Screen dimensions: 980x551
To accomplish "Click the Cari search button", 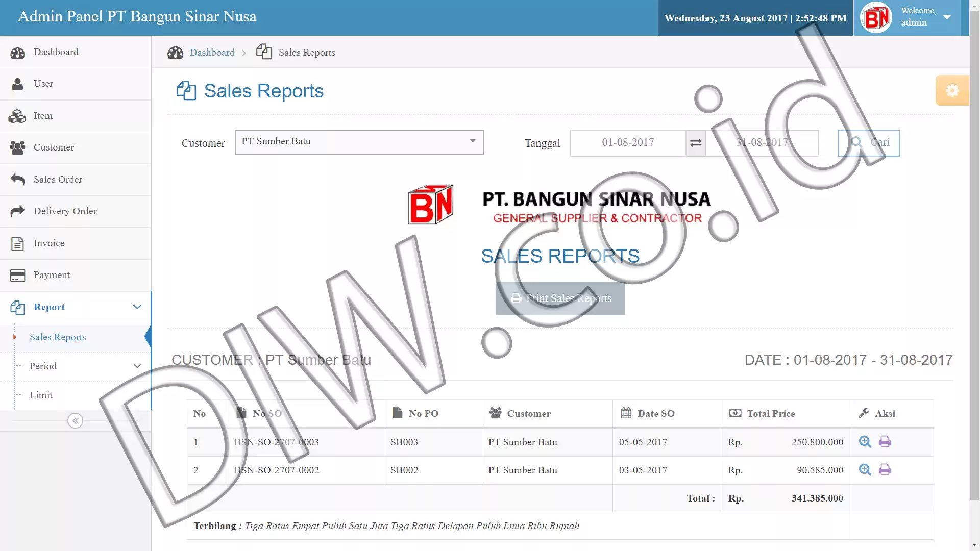I will [869, 143].
